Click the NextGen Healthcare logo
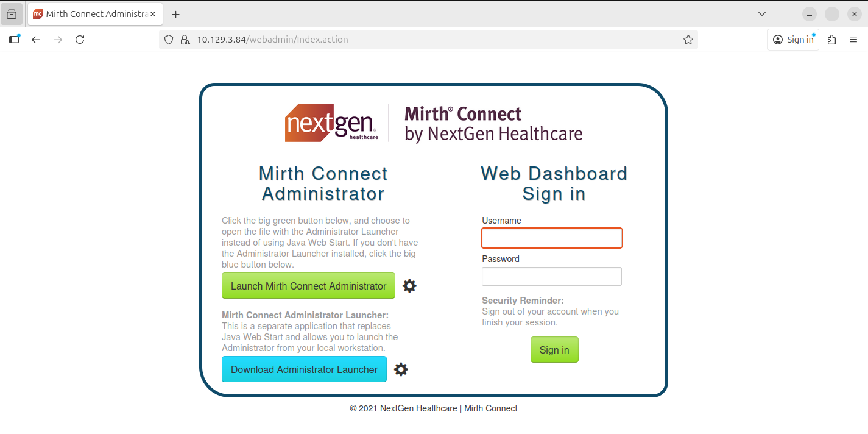This screenshot has height=434, width=868. (x=331, y=123)
